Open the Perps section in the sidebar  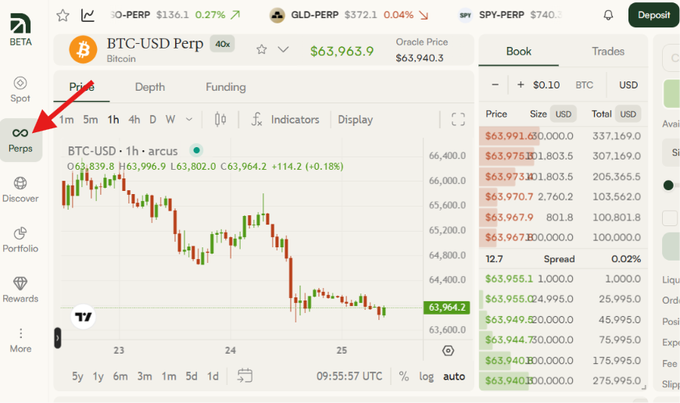point(20,140)
